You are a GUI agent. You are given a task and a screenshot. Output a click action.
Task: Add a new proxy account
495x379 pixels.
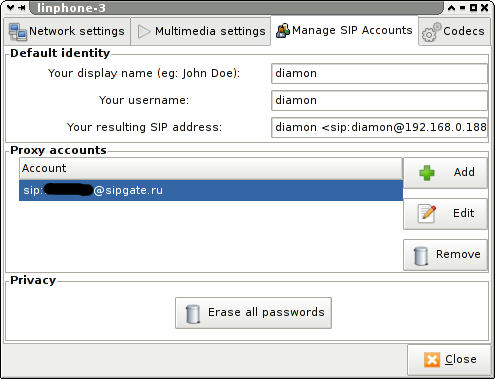pyautogui.click(x=445, y=173)
